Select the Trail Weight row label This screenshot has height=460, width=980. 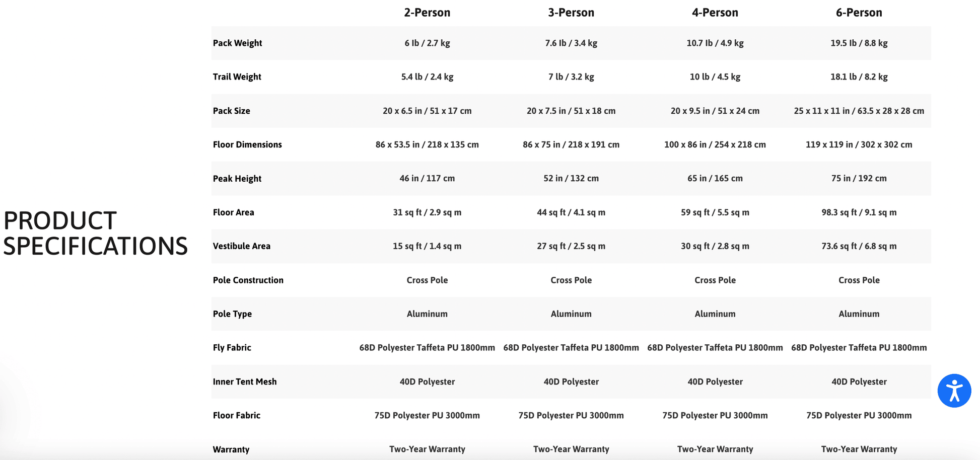point(237,77)
